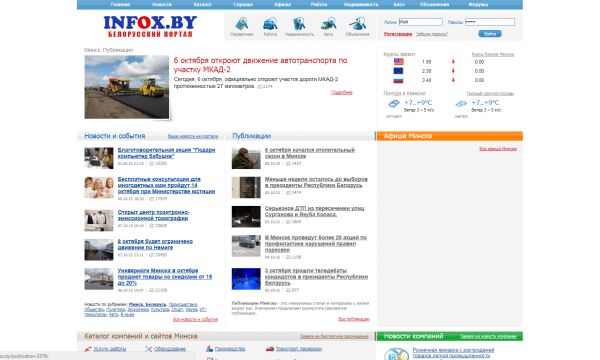This screenshot has width=600, height=360.
Task: Open 'Все новости и события' link
Action: (x=195, y=319)
